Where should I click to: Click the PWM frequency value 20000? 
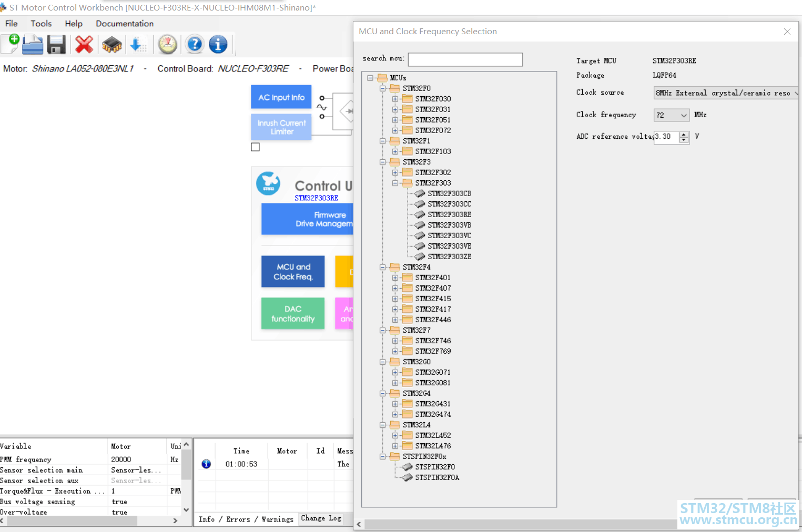tap(121, 459)
